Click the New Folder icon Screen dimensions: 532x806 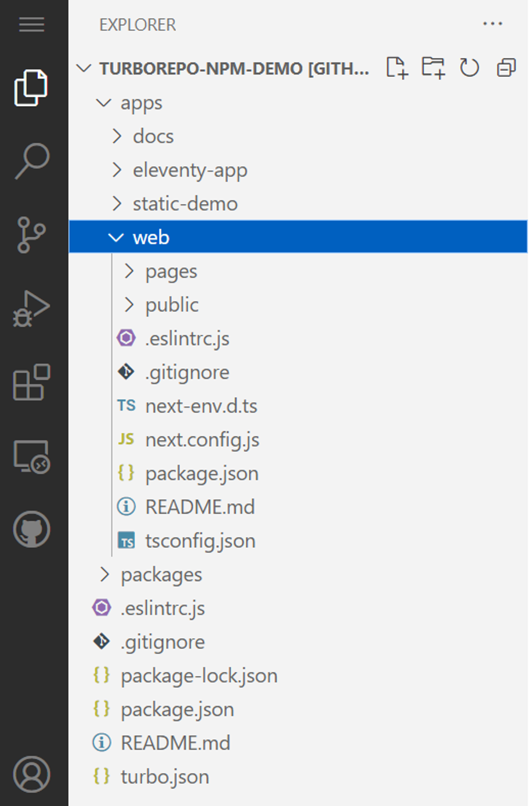tap(433, 68)
